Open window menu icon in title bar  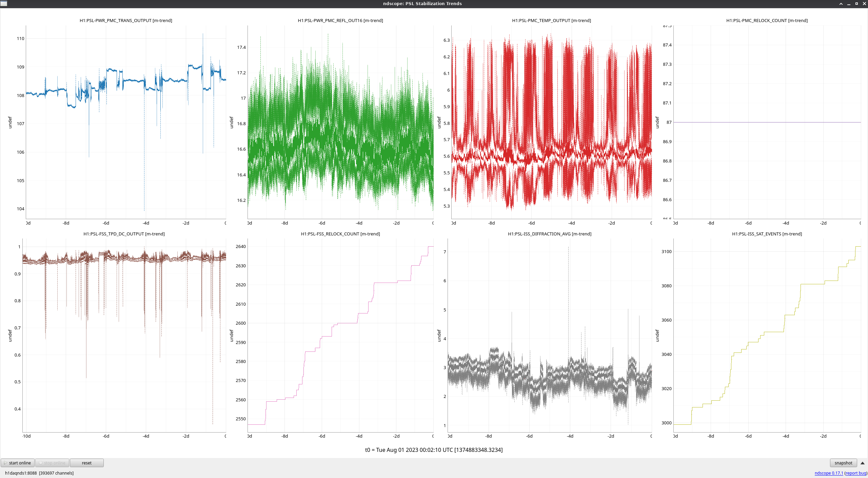point(4,3)
